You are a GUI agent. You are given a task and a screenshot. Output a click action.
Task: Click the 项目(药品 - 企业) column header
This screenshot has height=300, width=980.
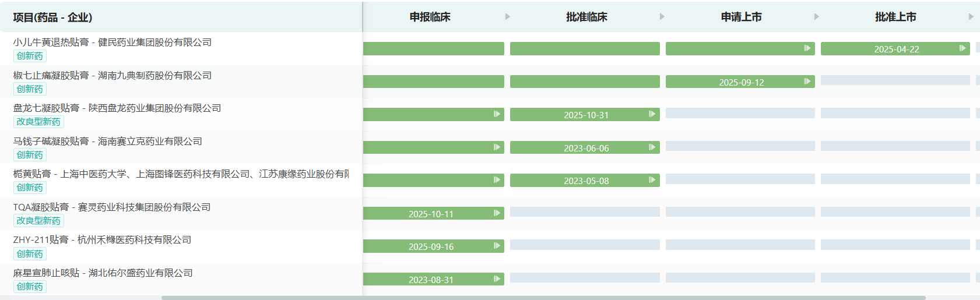pos(52,17)
